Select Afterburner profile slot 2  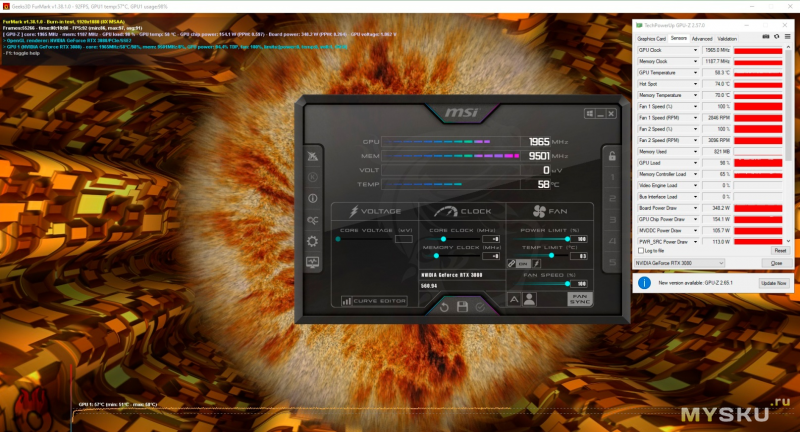[x=612, y=198]
